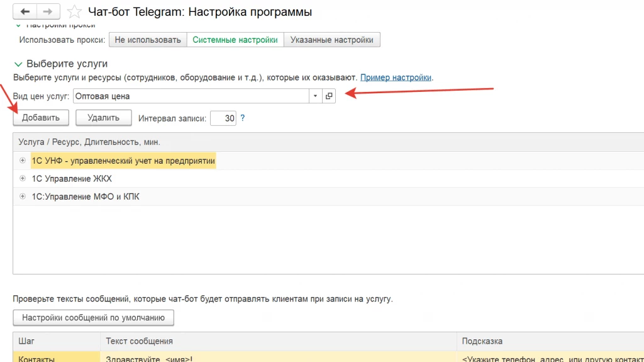Screen dimensions: 644x362
Task: Go back with the left arrow button
Action: point(25,11)
